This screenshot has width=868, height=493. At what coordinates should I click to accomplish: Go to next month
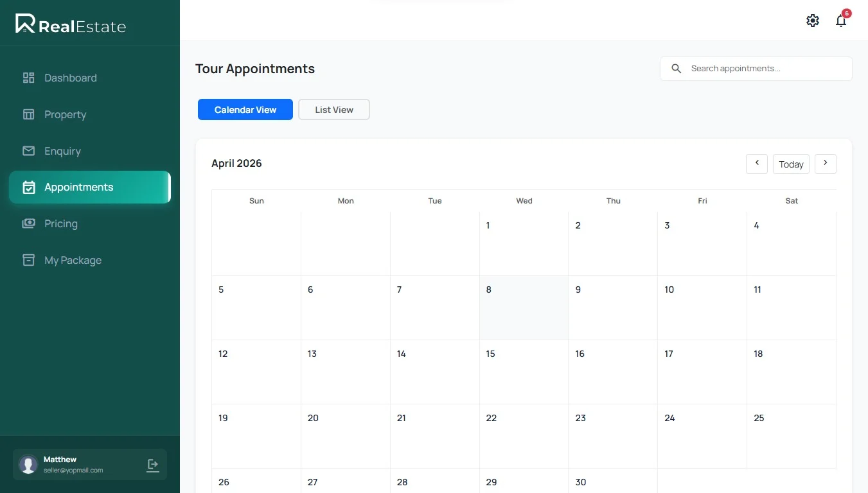point(825,164)
